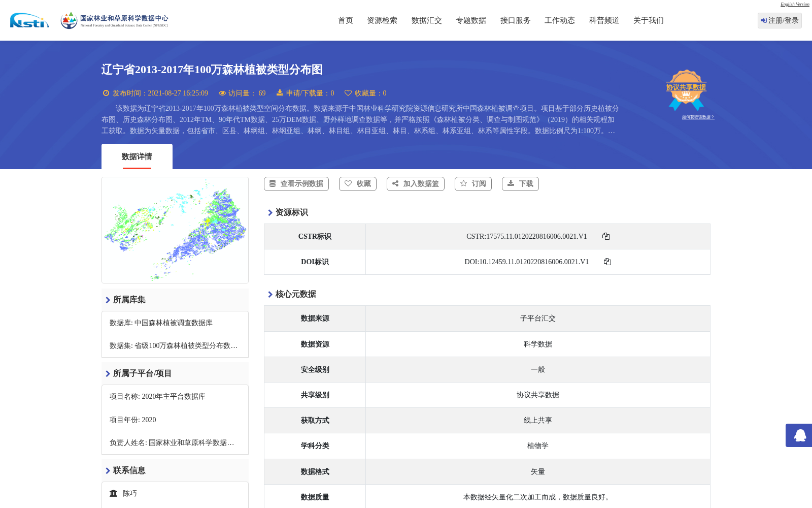Copy the CSTR identifier
This screenshot has width=812, height=508.
tap(606, 236)
